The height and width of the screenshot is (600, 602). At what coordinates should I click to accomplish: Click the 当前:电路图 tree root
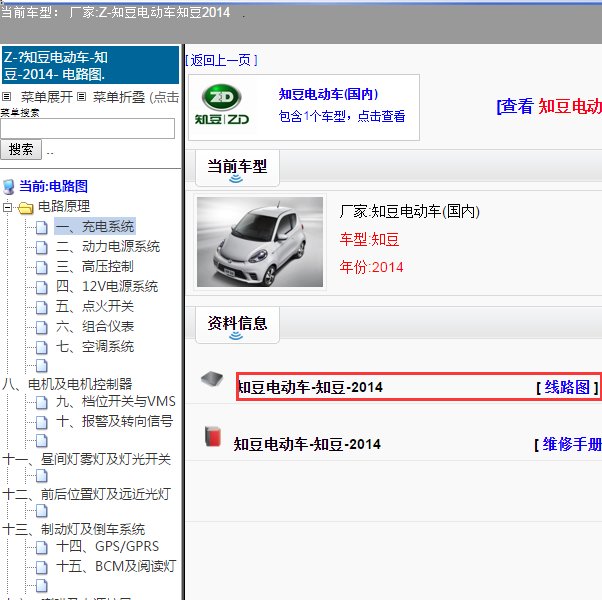point(53,186)
